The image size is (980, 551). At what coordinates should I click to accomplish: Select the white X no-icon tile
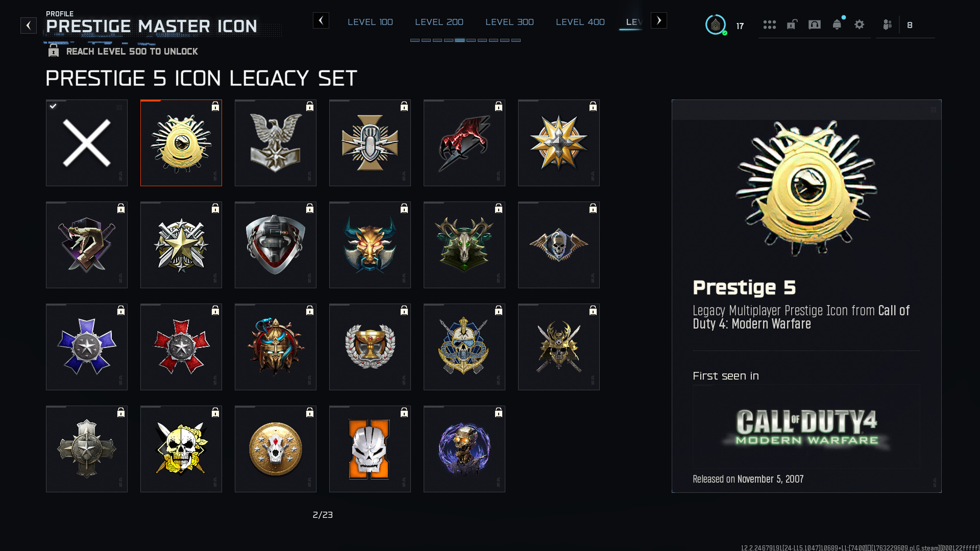pos(87,143)
